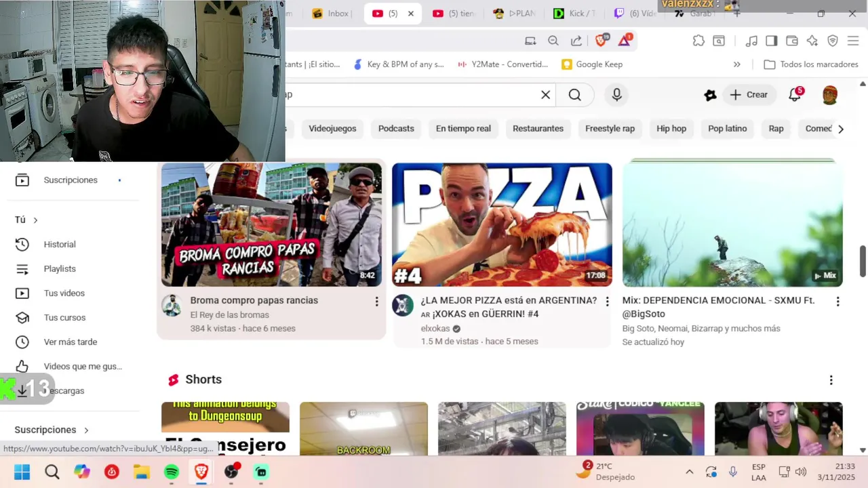Open Broma compro papas rancias thumbnail

[271, 224]
